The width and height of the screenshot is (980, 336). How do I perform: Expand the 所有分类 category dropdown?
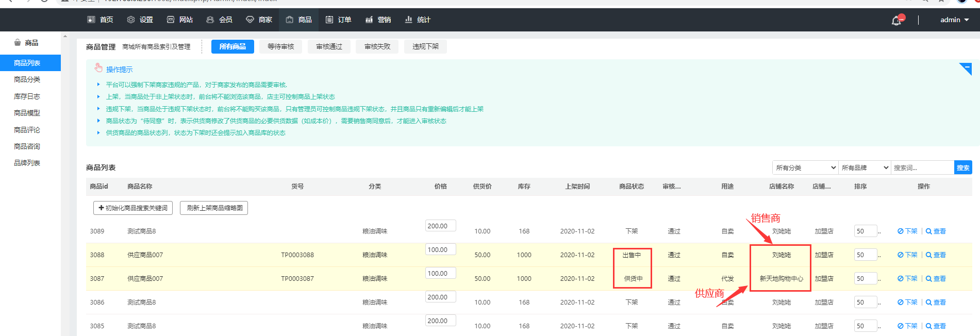tap(805, 167)
